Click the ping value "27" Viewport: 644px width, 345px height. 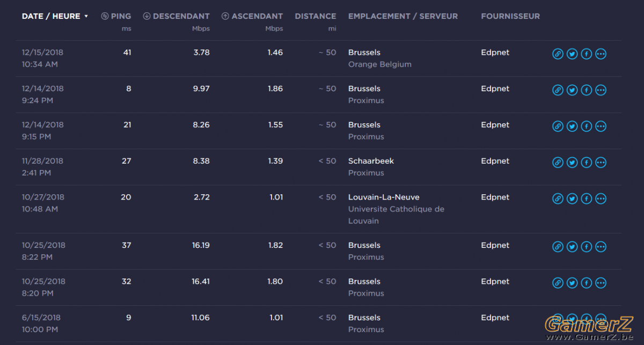pyautogui.click(x=127, y=161)
